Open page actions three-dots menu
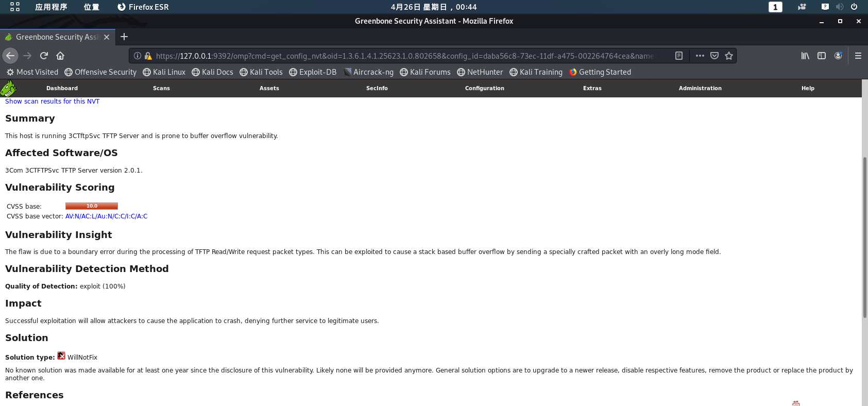The height and width of the screenshot is (406, 868). 700,56
